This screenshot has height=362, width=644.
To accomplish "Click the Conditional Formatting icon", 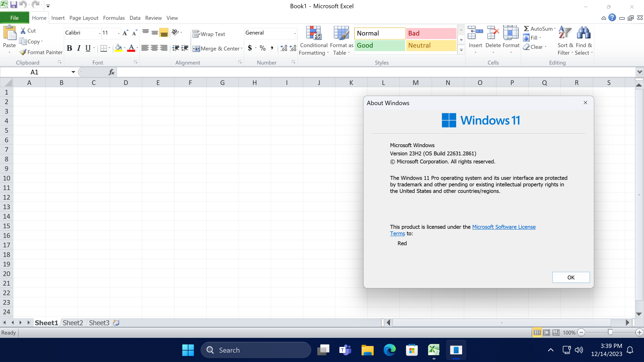I will point(314,34).
